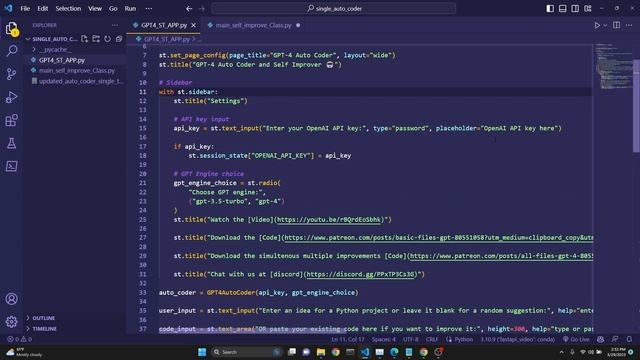
Task: Open editor More Actions ellipsis
Action: [x=629, y=25]
